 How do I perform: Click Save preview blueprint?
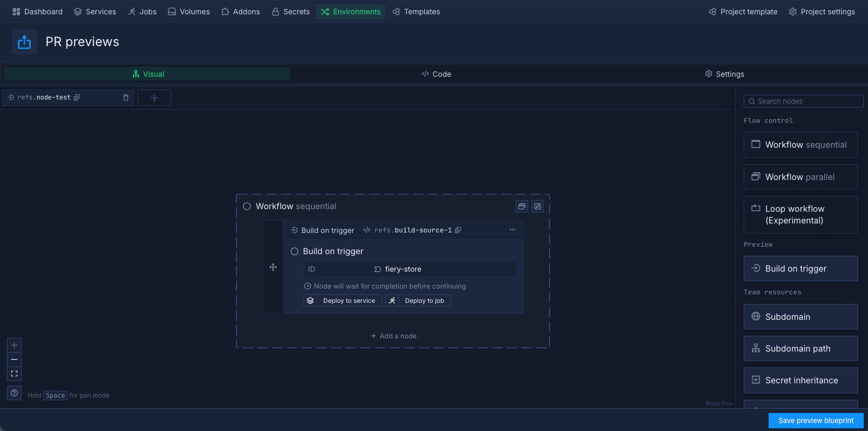pyautogui.click(x=816, y=420)
